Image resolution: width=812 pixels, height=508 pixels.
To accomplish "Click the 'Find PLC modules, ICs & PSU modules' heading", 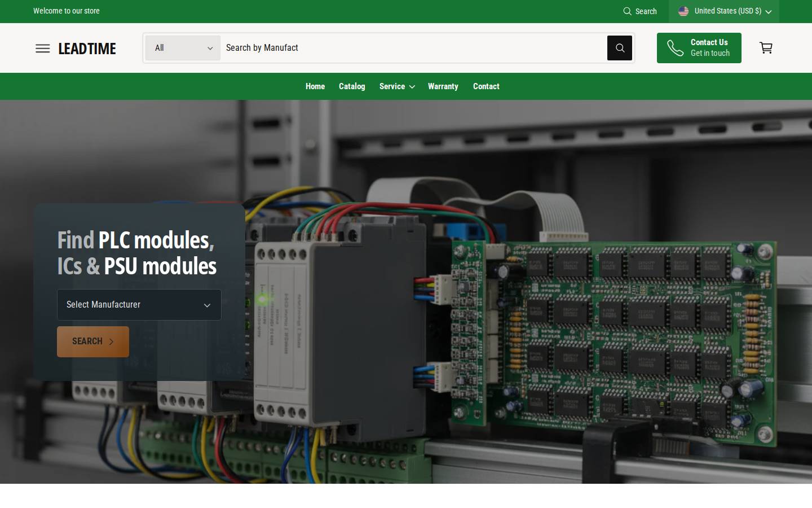I will click(x=137, y=253).
